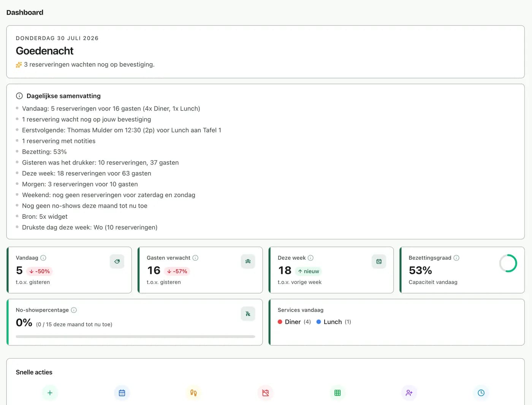
Task: Click 't.o.v. vorige week' caption
Action: [299, 282]
